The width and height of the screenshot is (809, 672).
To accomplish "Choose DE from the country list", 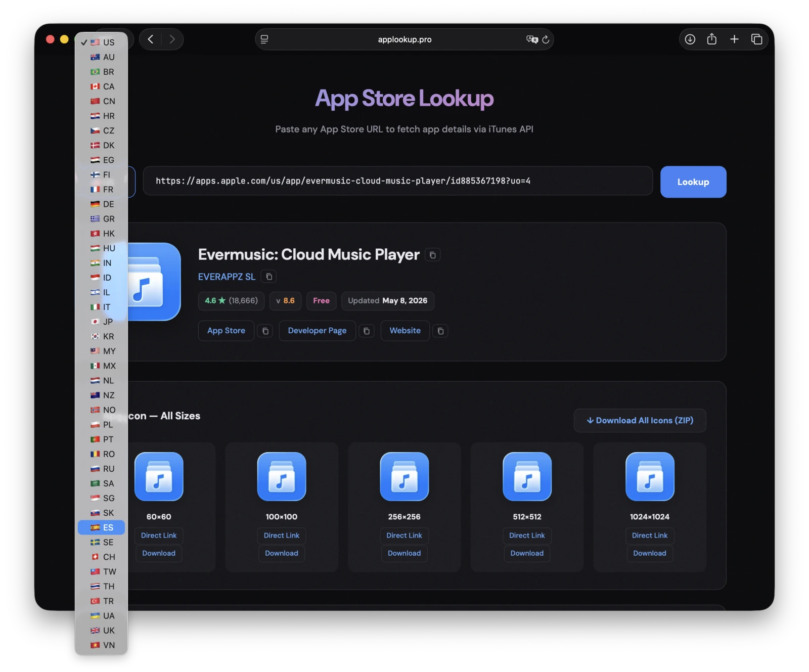I will 102,204.
